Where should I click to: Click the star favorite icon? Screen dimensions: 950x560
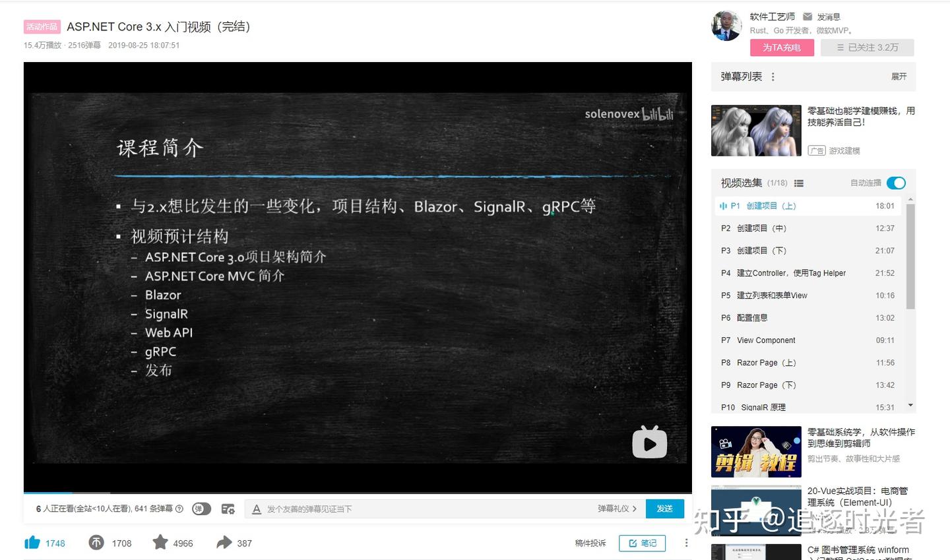click(160, 542)
